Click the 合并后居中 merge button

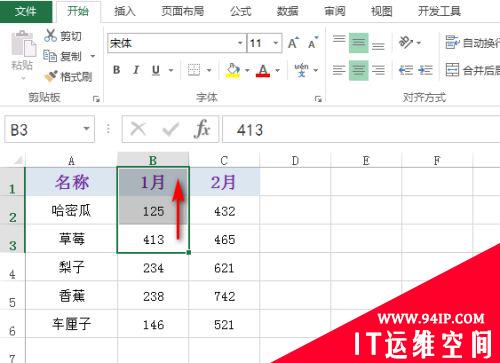point(472,70)
